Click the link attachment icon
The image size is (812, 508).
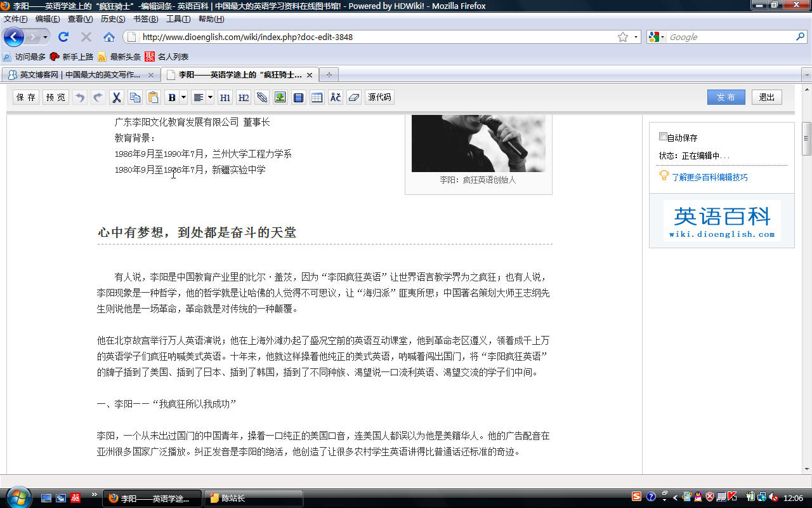point(261,97)
